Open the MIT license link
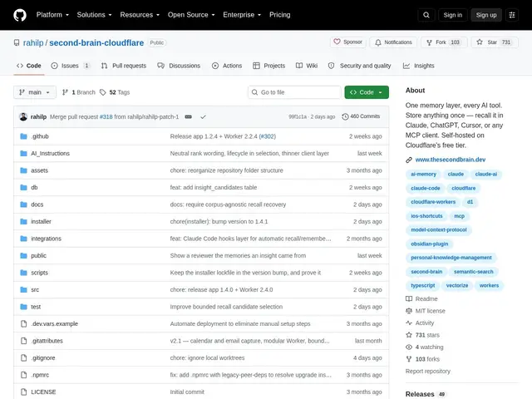Screen dimensions: 532x399 click(x=426, y=311)
